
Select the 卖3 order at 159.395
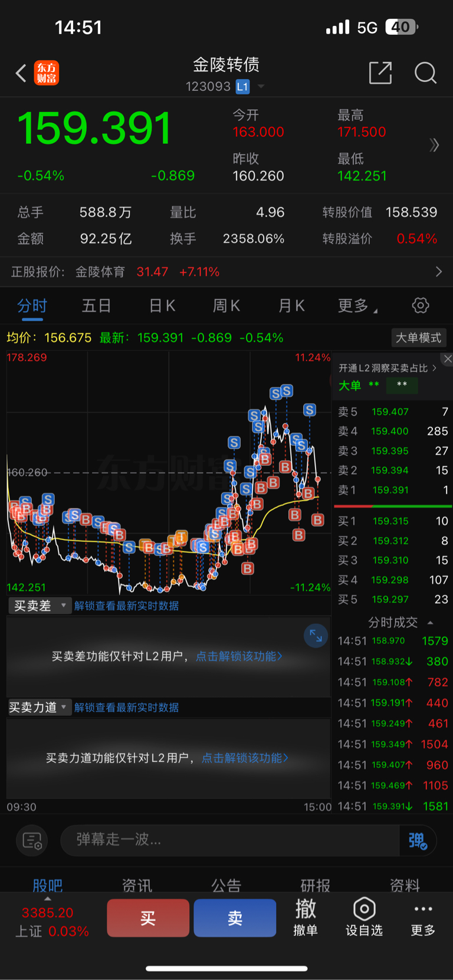coord(393,450)
